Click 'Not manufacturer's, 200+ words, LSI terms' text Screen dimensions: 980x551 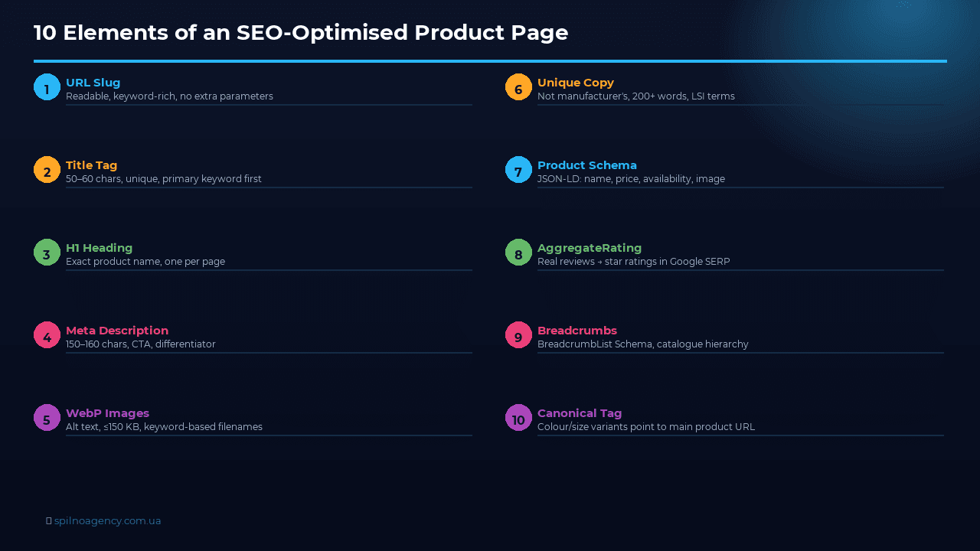tap(636, 96)
